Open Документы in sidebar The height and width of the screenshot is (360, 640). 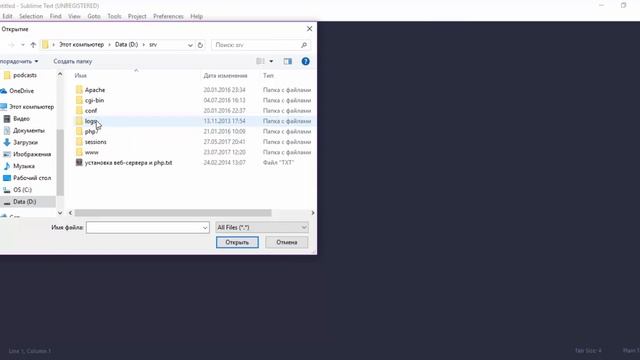click(x=29, y=130)
